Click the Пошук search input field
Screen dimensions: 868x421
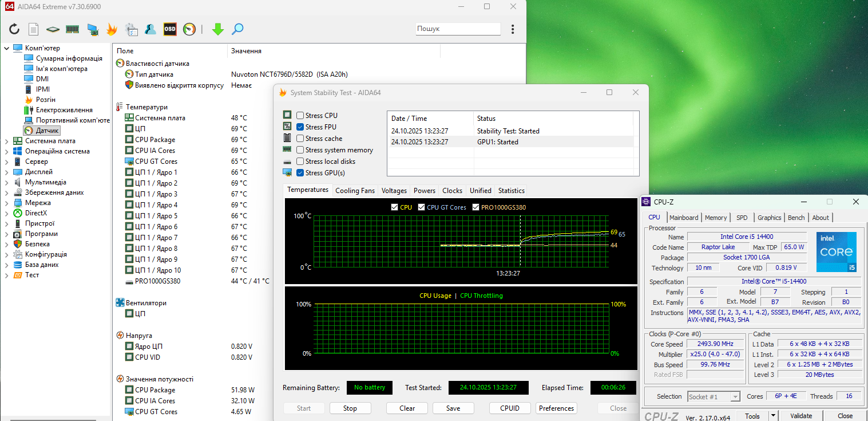(x=458, y=29)
